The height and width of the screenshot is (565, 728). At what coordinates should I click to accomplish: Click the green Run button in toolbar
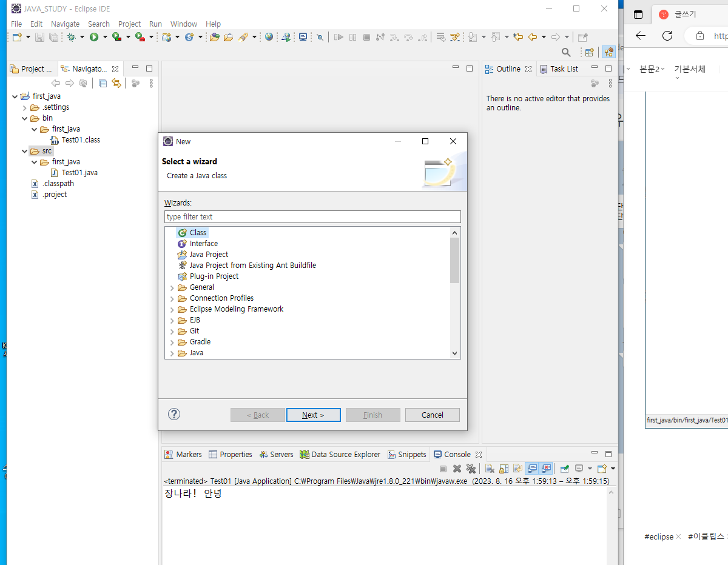(94, 37)
